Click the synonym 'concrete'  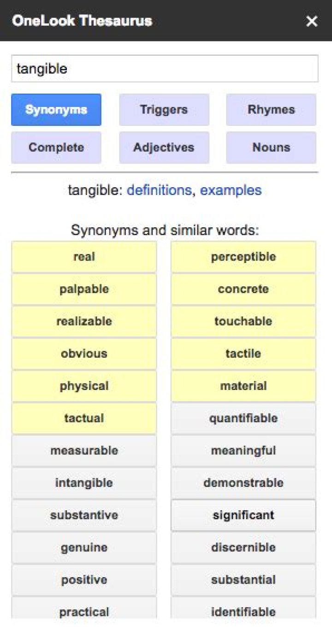(x=243, y=289)
